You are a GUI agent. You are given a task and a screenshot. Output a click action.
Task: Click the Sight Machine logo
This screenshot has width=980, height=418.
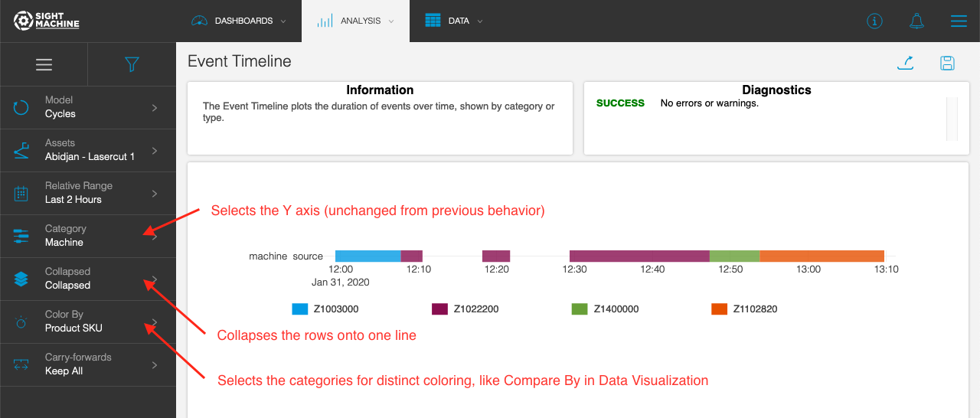47,21
